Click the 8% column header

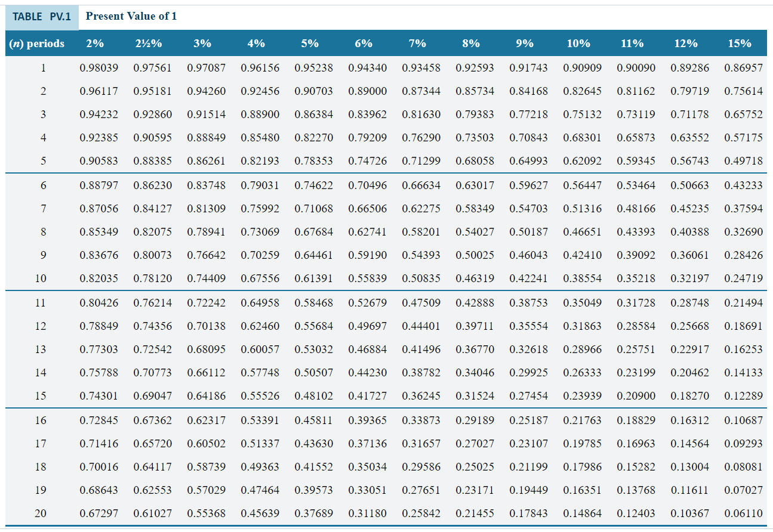[x=471, y=43]
